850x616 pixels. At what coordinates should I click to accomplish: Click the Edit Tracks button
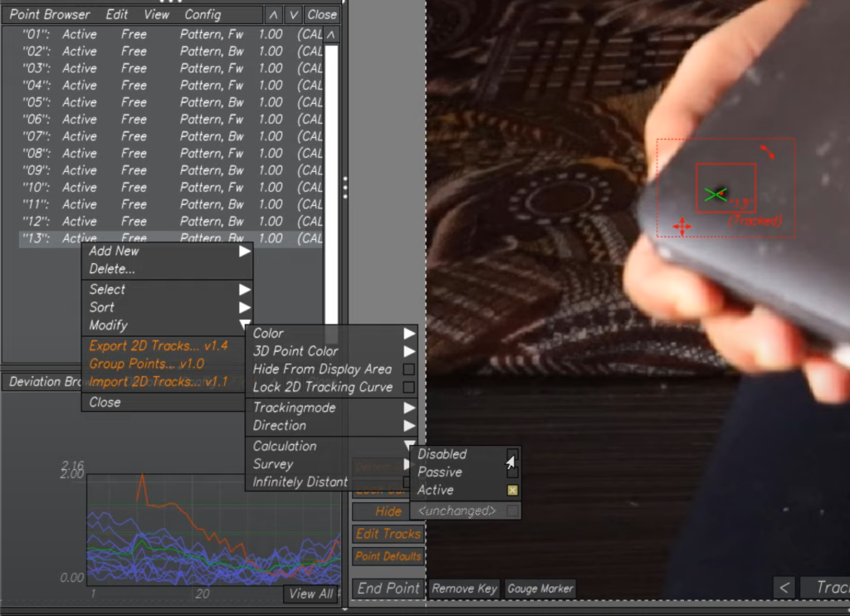[388, 534]
